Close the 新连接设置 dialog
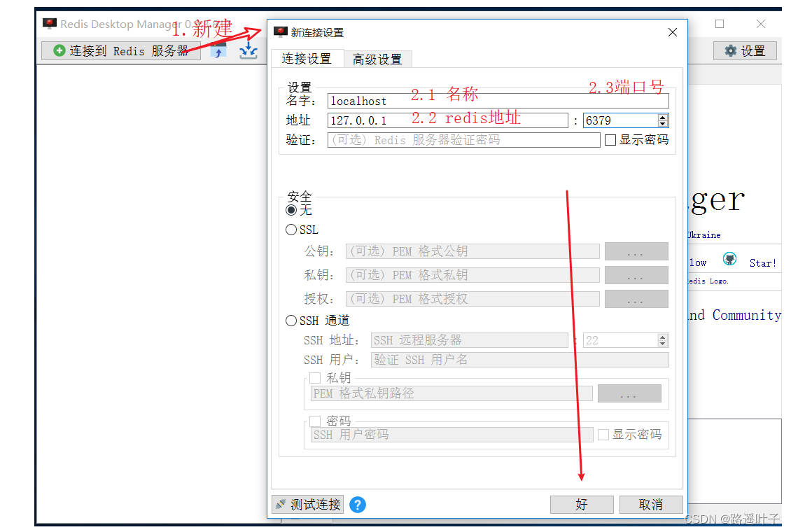Image resolution: width=791 pixels, height=532 pixels. 673,32
